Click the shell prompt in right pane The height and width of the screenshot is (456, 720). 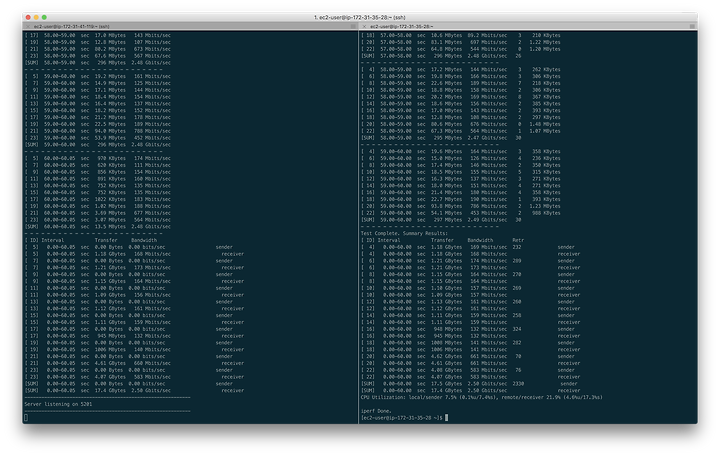coord(402,417)
